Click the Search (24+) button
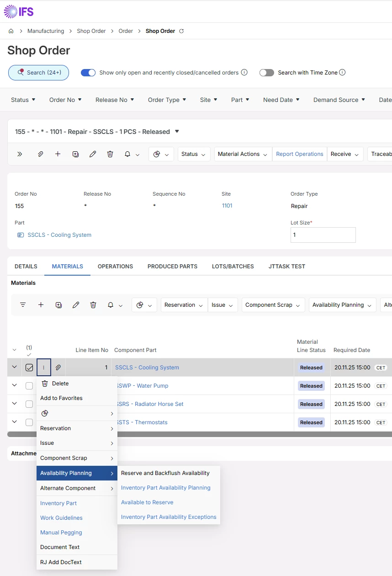The width and height of the screenshot is (392, 576). 38,73
